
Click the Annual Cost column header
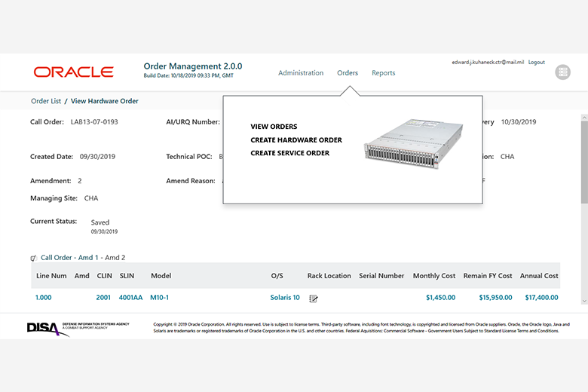point(539,276)
